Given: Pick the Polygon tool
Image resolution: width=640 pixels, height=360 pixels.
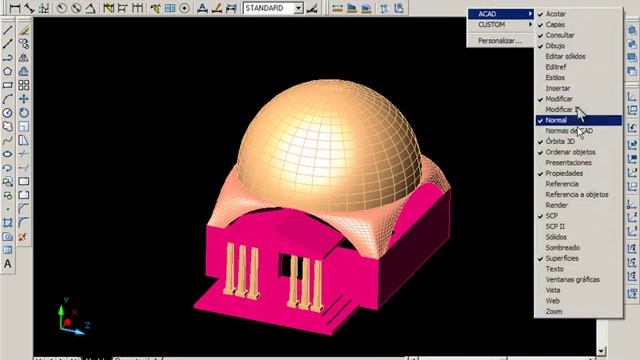Looking at the screenshot, I should tap(7, 71).
